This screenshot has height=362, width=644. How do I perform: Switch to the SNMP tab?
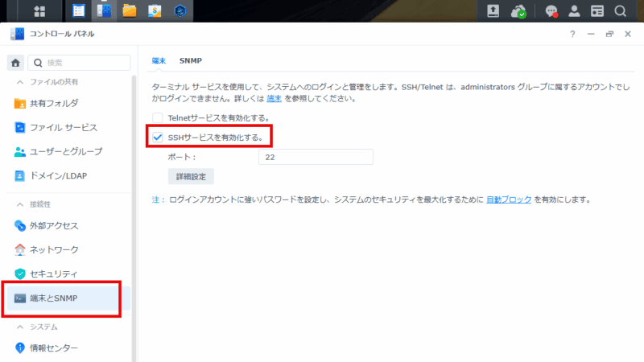tap(191, 61)
